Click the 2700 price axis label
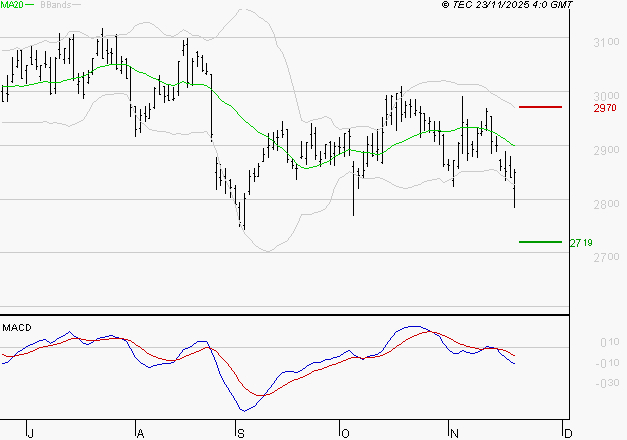Viewport: 627px width, 440px height. (x=606, y=257)
